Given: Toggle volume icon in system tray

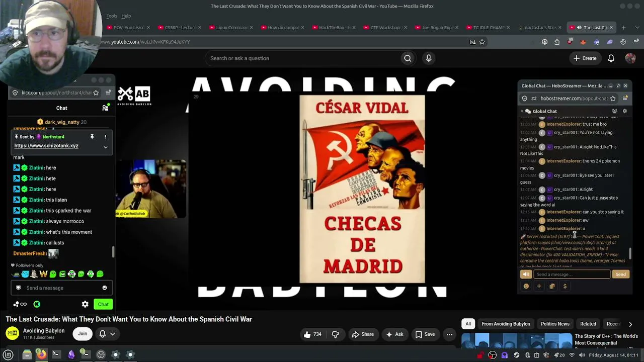Looking at the screenshot, I should tap(582, 355).
